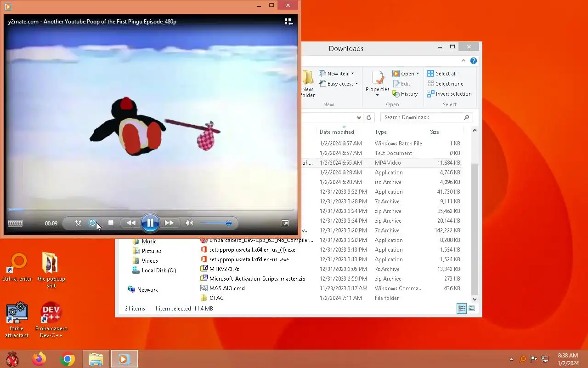The image size is (588, 368).
Task: Collapse the Explorer ribbon with the chevron
Action: [x=464, y=61]
